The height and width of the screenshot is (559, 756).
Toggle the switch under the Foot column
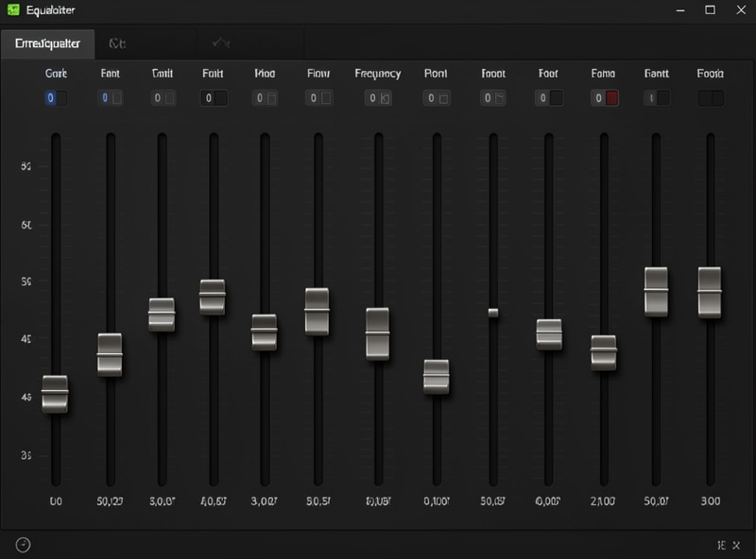coord(549,98)
